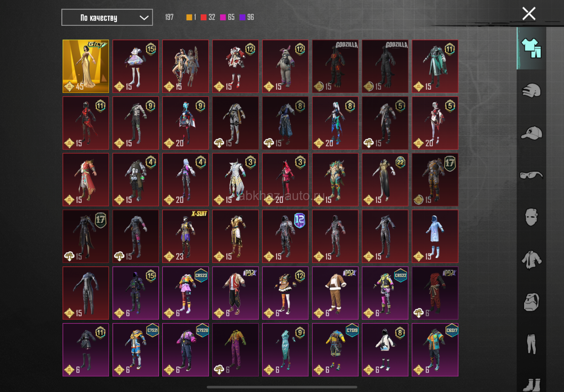564x392 pixels.
Task: Open the cap headwear category
Action: pyautogui.click(x=531, y=133)
